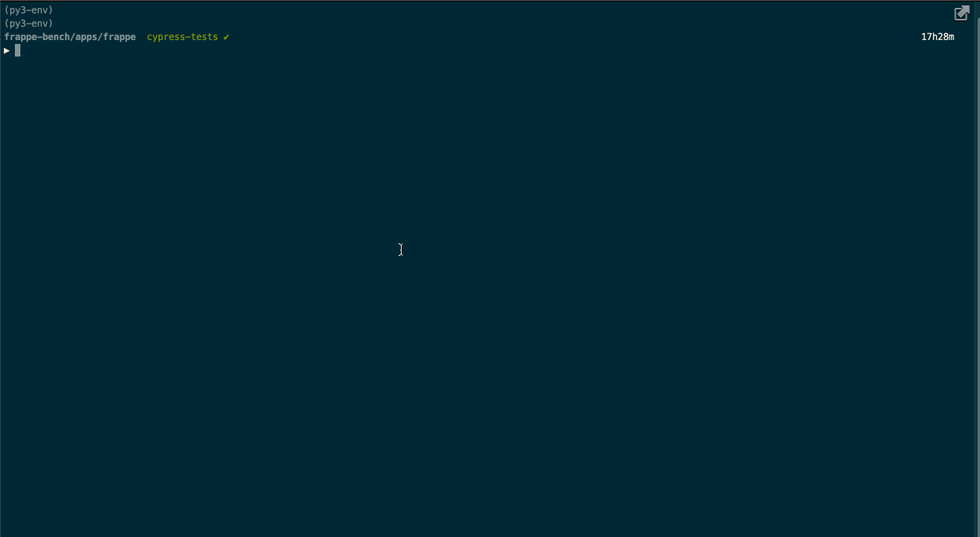The width and height of the screenshot is (980, 537).
Task: Click the frappe-bench path segment
Action: [37, 37]
